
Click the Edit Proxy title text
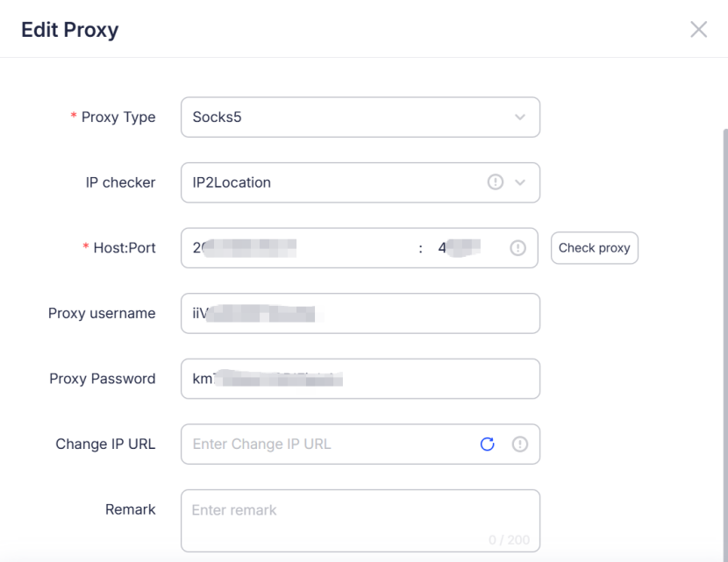(70, 30)
